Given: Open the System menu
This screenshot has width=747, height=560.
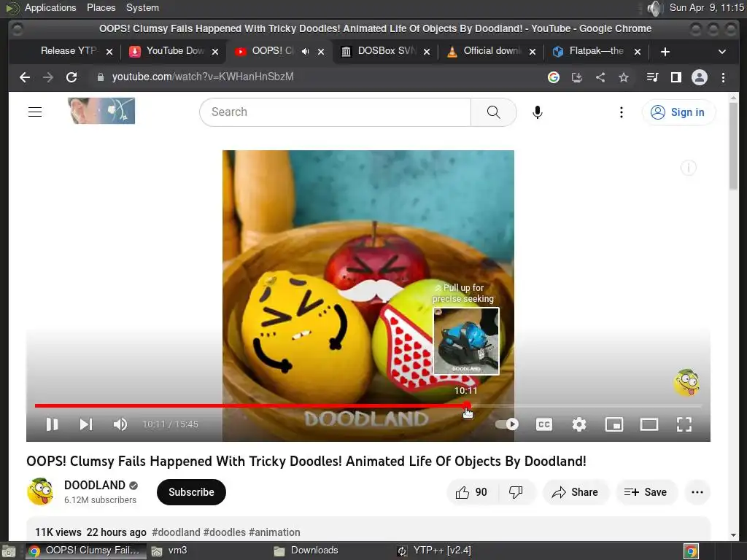Looking at the screenshot, I should pos(142,7).
